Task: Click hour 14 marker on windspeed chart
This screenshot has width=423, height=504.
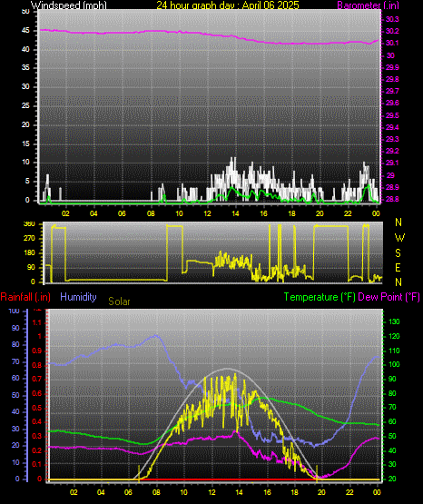Action: point(235,213)
